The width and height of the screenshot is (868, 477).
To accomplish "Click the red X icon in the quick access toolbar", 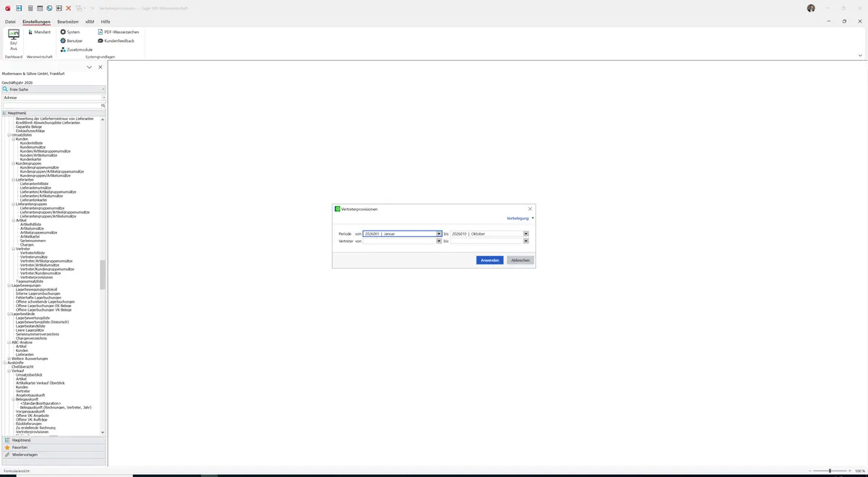I will click(69, 8).
